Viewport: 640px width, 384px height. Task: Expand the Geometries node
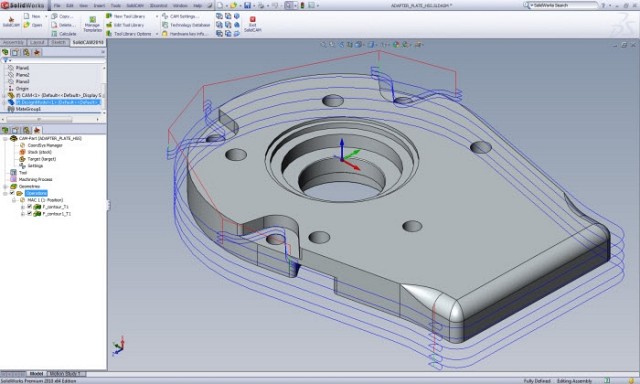click(5, 186)
